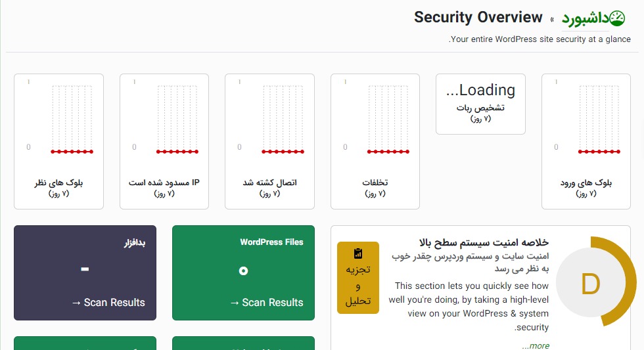This screenshot has width=644, height=350.
Task: Open the more... link in security summary
Action: point(536,345)
